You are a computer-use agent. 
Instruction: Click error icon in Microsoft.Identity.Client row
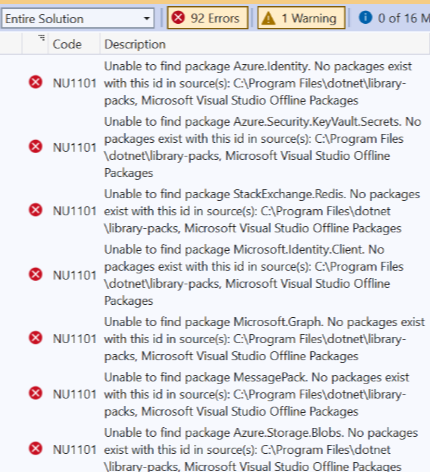click(x=36, y=274)
